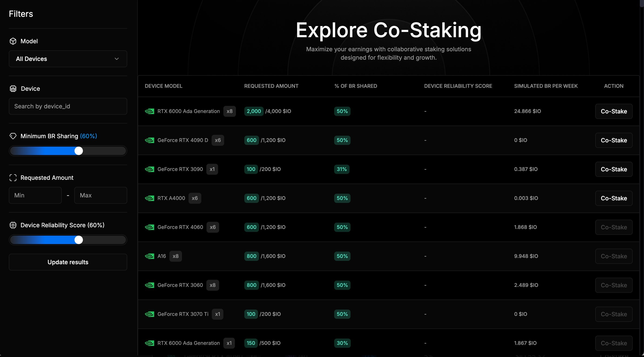Click NVIDIA logo beside RTX A4000
Image resolution: width=644 pixels, height=357 pixels.
pyautogui.click(x=149, y=198)
